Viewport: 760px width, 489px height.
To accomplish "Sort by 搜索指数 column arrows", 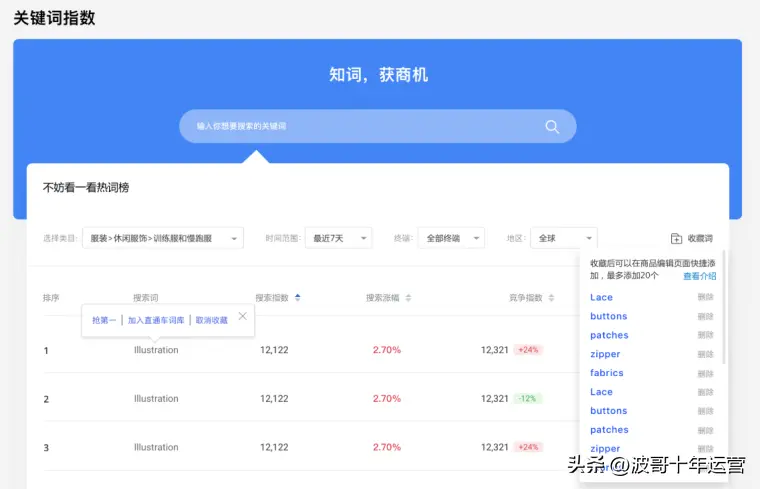I will [x=297, y=298].
